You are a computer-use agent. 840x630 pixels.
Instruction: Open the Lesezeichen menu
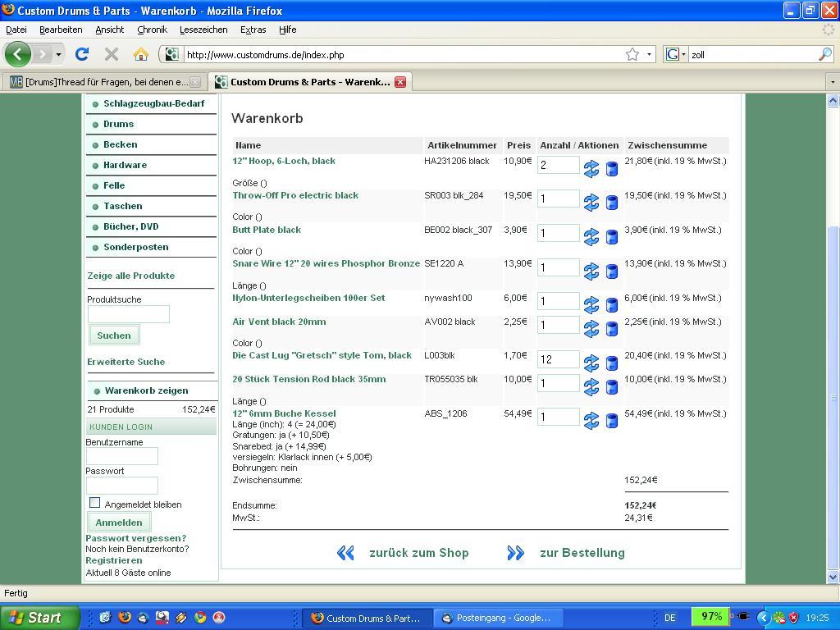pos(203,30)
